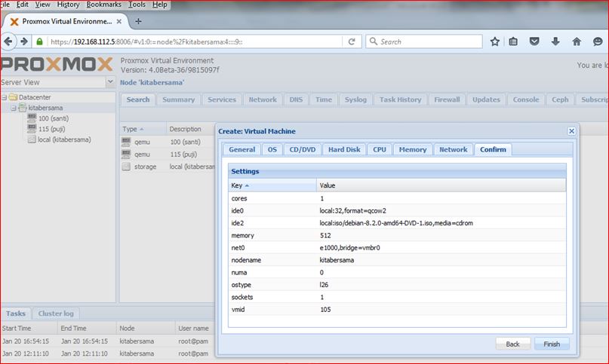Collapse the Datacenter tree node
This screenshot has height=364, width=609.
(x=5, y=97)
